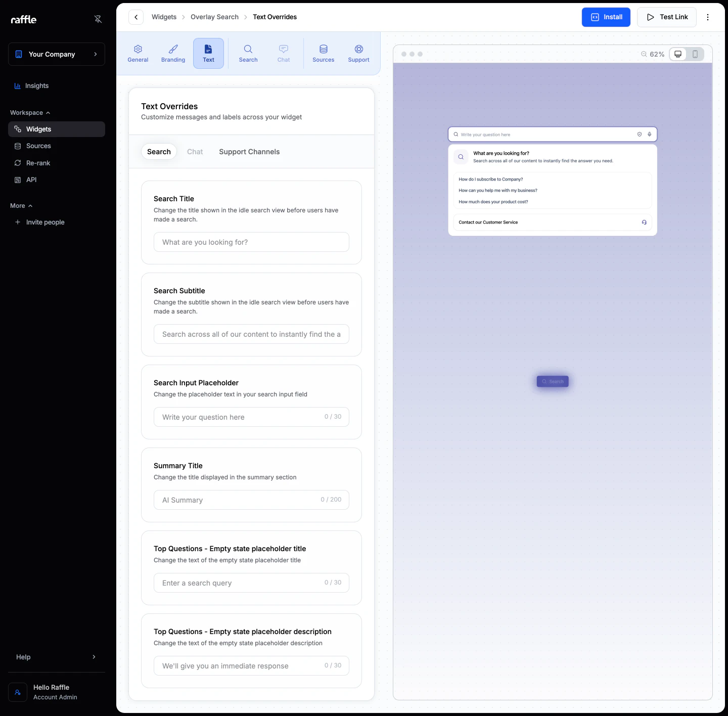Open Sources in the left sidebar
The width and height of the screenshot is (728, 716).
[x=57, y=146]
